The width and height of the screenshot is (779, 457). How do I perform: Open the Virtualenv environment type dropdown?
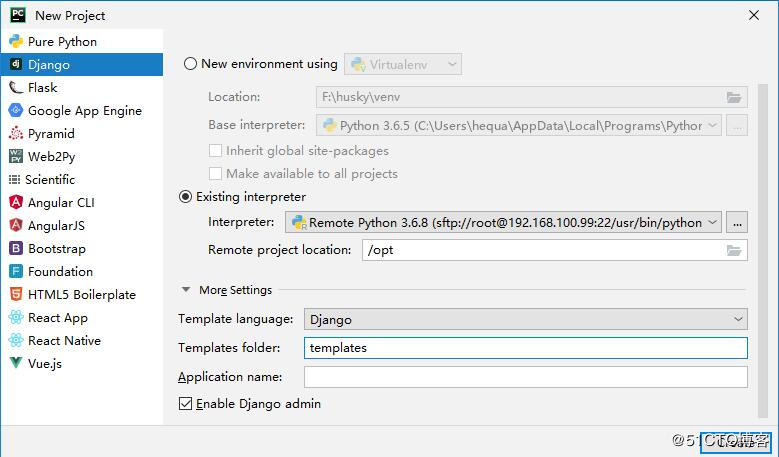pos(403,64)
